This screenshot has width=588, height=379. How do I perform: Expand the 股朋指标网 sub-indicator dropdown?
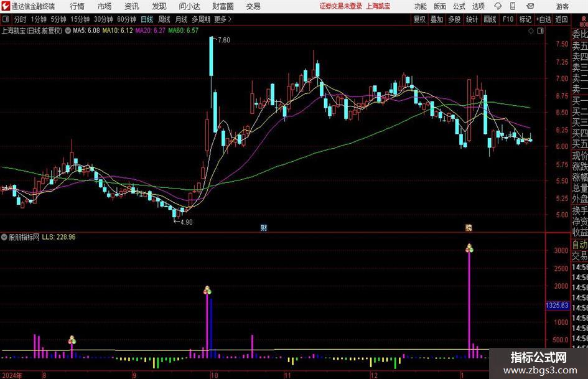click(4, 237)
